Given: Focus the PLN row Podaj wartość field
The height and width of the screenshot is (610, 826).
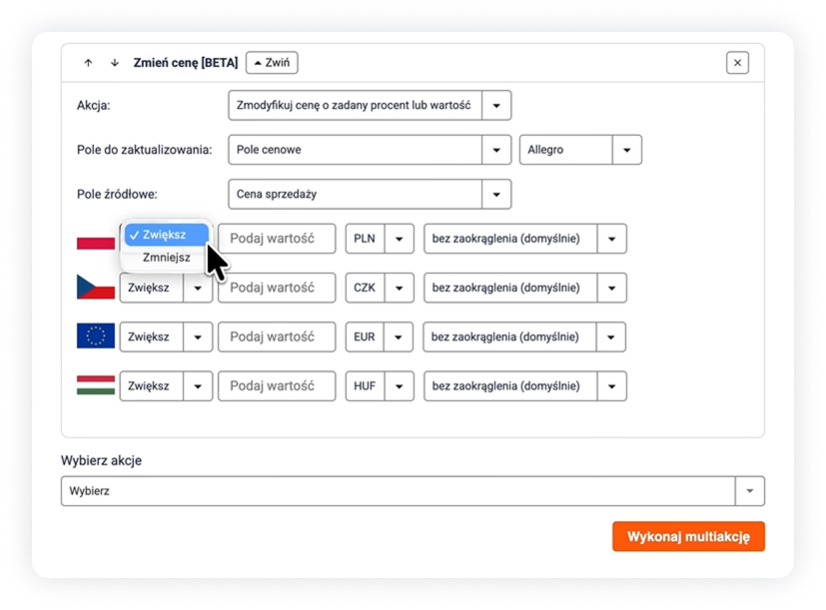Looking at the screenshot, I should click(x=277, y=239).
